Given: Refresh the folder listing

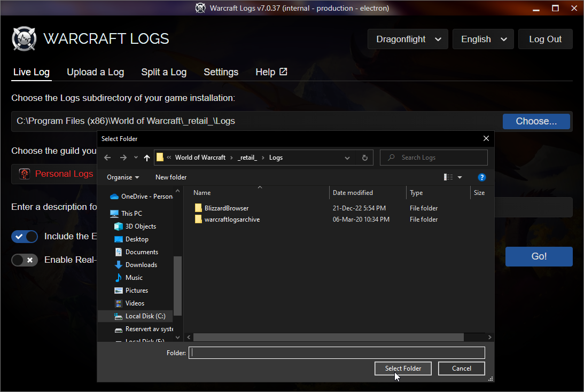Looking at the screenshot, I should (364, 158).
